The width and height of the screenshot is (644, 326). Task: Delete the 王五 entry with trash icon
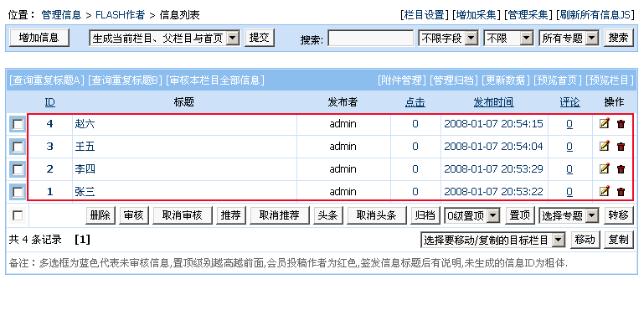(x=621, y=147)
